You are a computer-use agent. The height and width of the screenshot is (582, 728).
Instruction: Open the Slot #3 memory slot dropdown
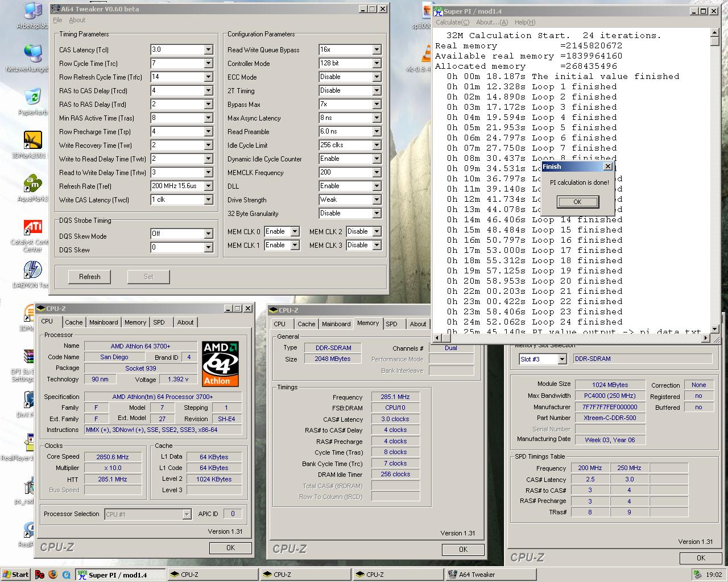tap(562, 359)
